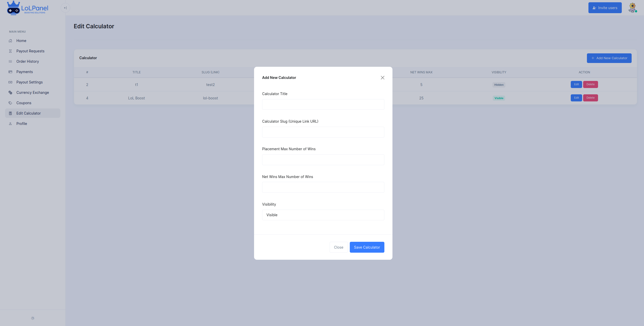Open Payout Settings menu item
This screenshot has width=644, height=326.
pyautogui.click(x=30, y=82)
